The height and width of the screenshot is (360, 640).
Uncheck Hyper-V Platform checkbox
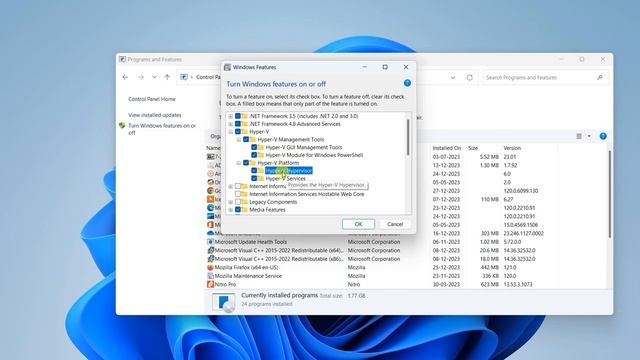tap(246, 163)
